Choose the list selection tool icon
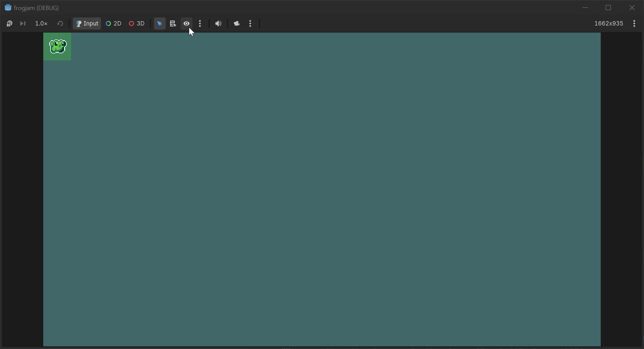The height and width of the screenshot is (349, 644). (x=173, y=23)
